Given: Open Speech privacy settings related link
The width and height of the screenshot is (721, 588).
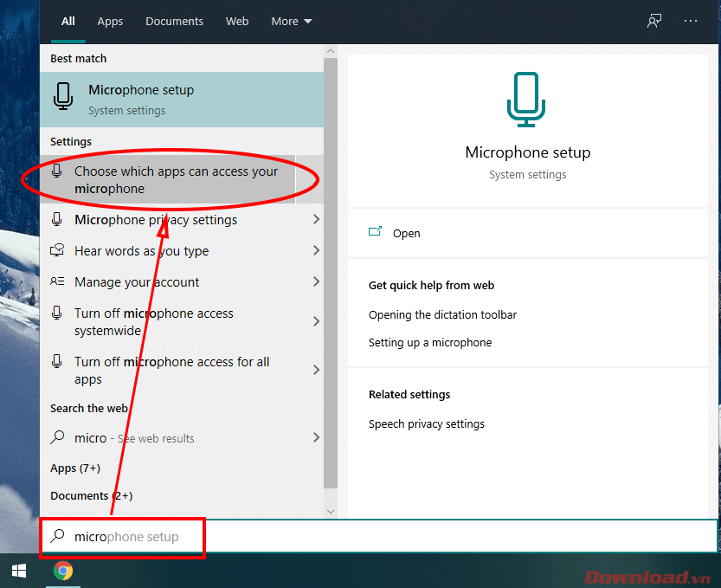Looking at the screenshot, I should click(x=427, y=423).
